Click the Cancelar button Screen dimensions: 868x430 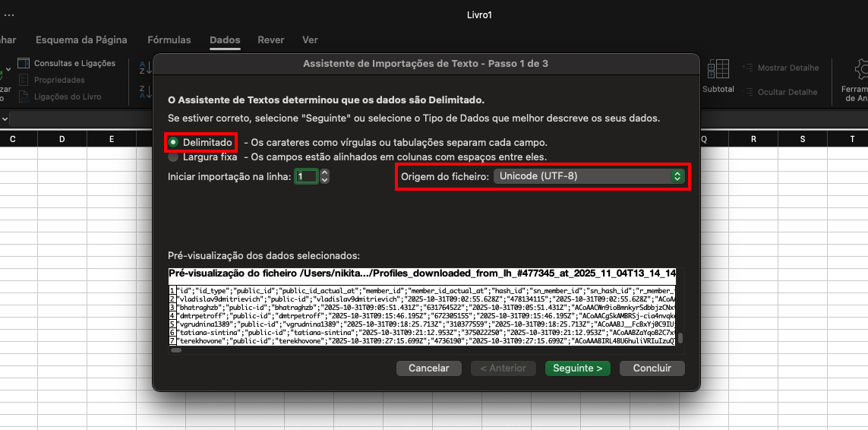coord(428,368)
